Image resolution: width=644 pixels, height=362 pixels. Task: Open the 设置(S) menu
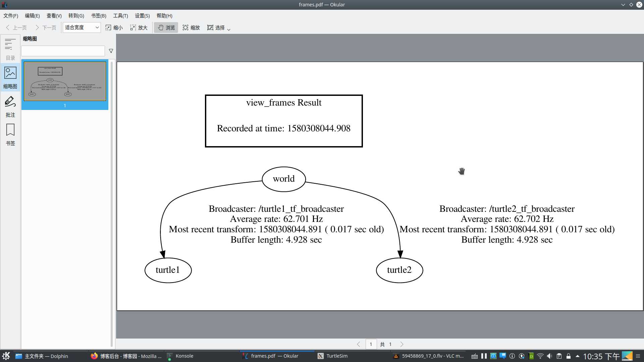(x=142, y=16)
